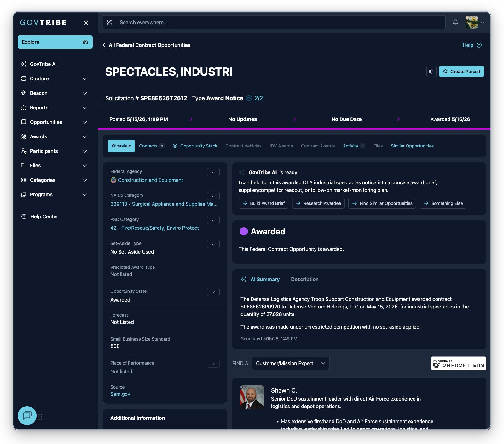Expand the Federal Agency dropdown
Screen dimensions: 504x444
tap(213, 172)
